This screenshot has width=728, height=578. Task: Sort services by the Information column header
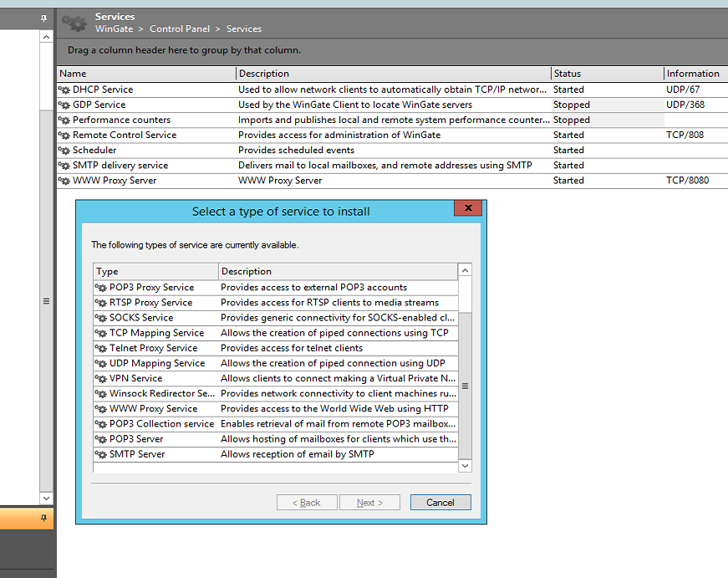click(x=696, y=74)
